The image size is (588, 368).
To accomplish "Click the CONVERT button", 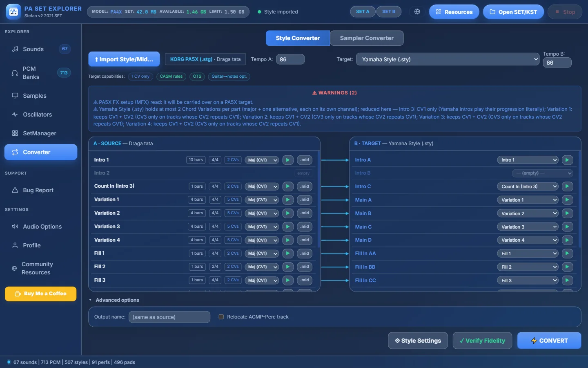I will [549, 341].
